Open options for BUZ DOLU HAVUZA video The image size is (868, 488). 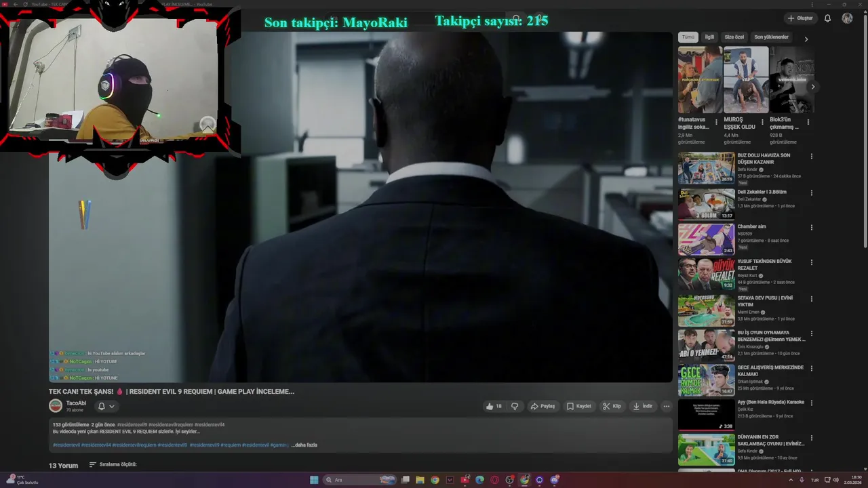pyautogui.click(x=812, y=157)
